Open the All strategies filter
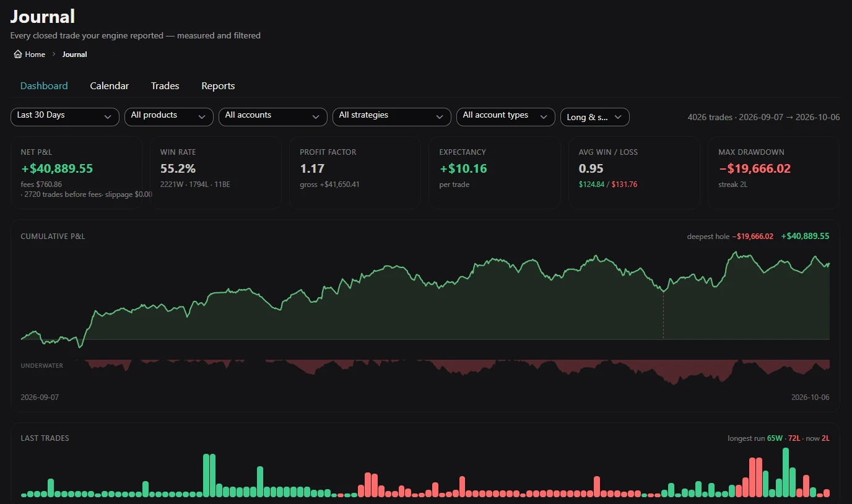 [392, 116]
